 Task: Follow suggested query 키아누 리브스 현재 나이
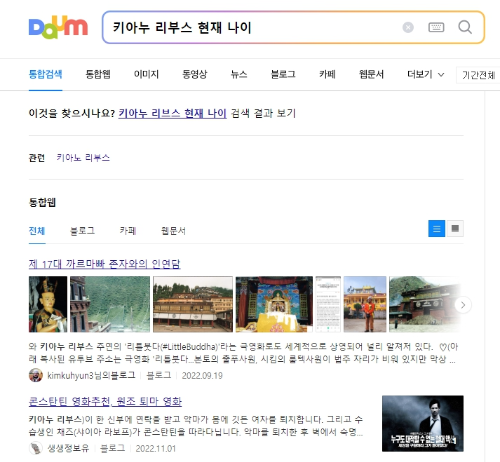coord(172,113)
